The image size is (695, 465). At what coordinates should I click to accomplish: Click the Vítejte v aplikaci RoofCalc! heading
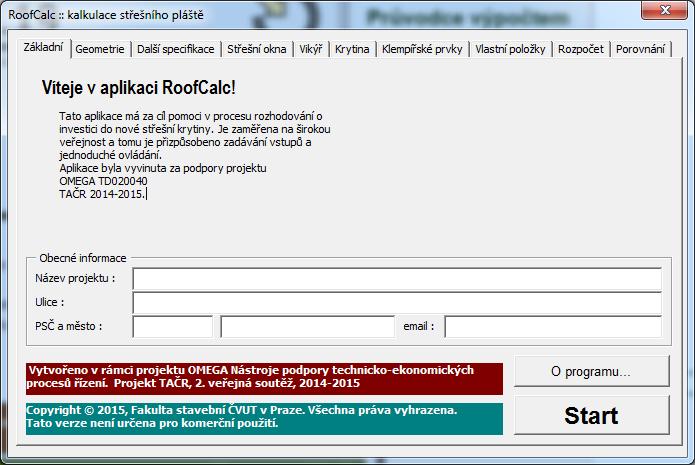(139, 87)
